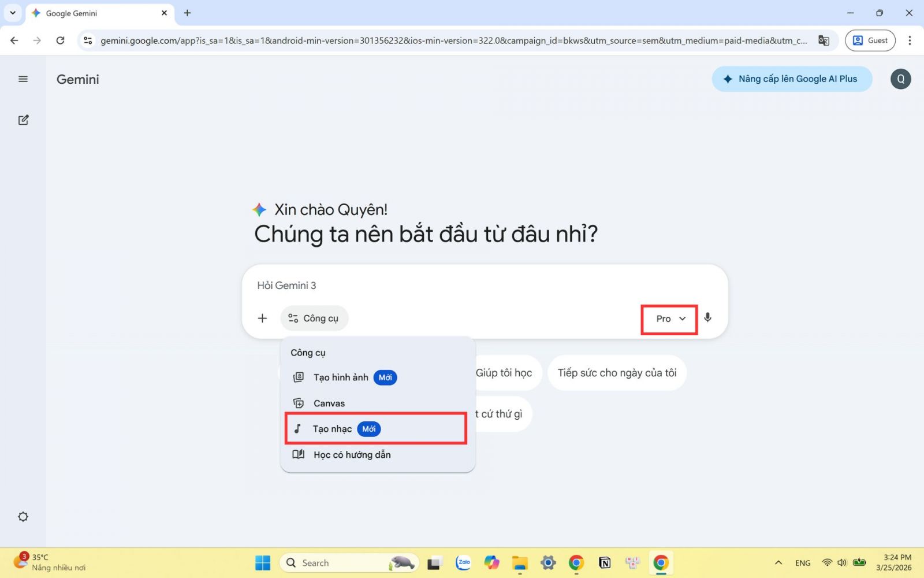Click the Chrome translate page icon
The image size is (924, 578).
coord(824,40)
